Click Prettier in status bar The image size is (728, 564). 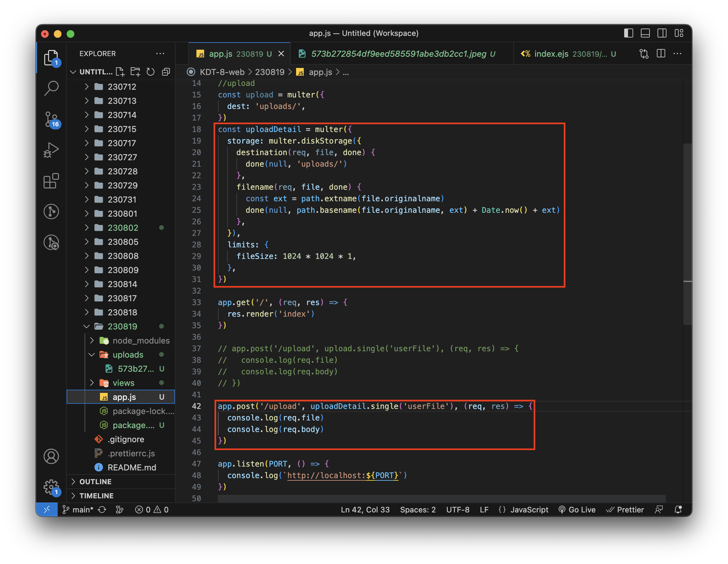point(625,509)
